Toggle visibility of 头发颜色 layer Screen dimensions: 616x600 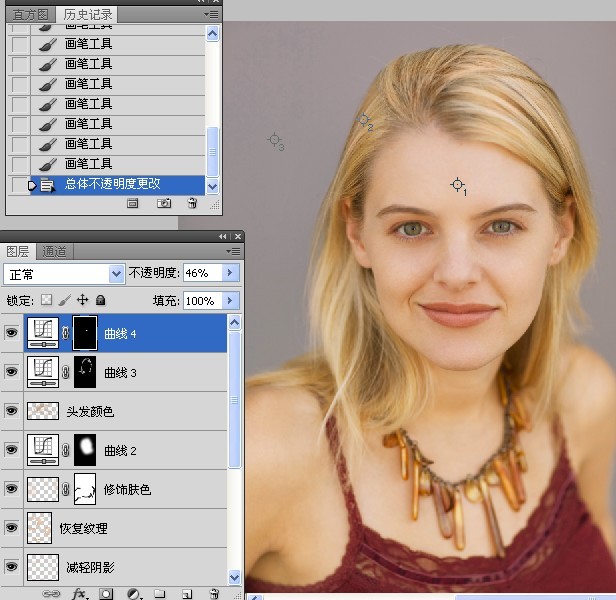(12, 411)
